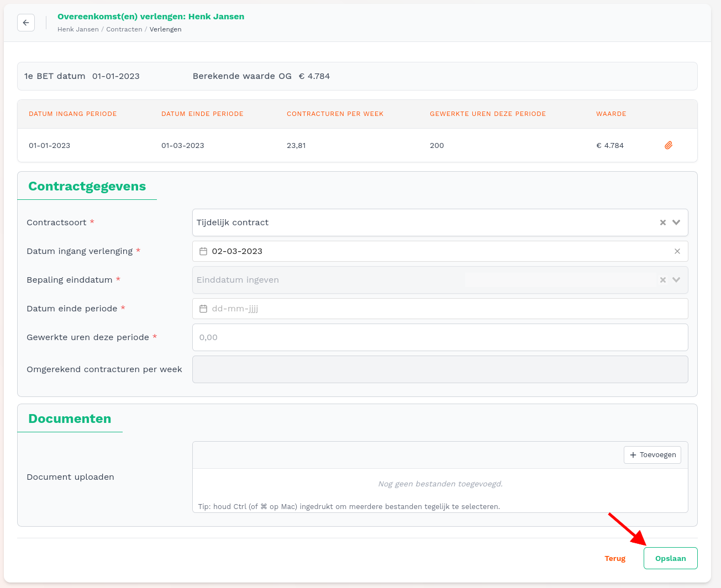This screenshot has width=721, height=588.
Task: Open the Tijdelijk contract combo box
Action: (x=440, y=223)
